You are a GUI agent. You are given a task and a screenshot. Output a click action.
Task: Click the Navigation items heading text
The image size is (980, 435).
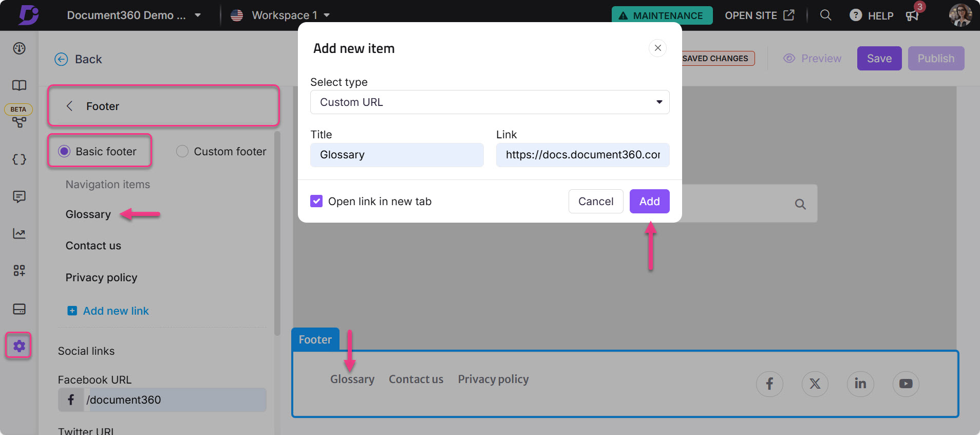pyautogui.click(x=108, y=184)
